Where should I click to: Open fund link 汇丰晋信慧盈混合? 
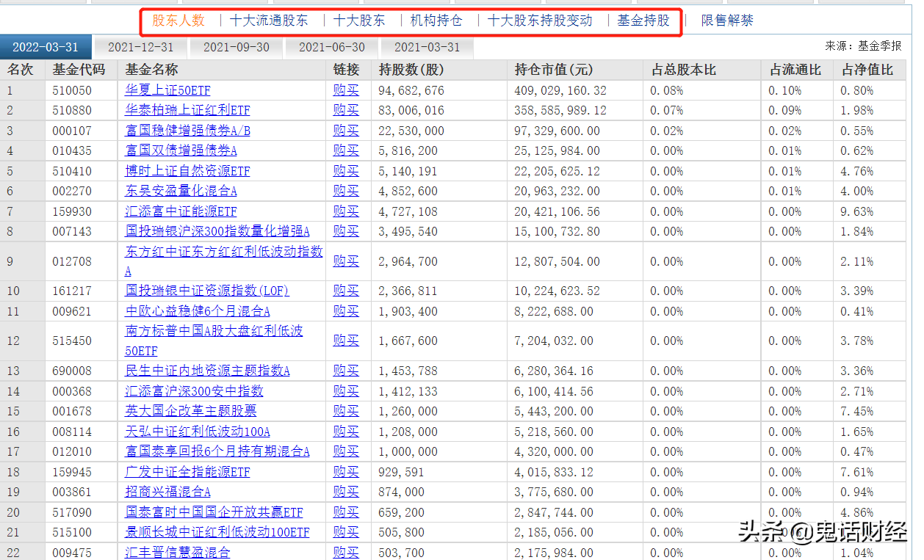point(178,552)
